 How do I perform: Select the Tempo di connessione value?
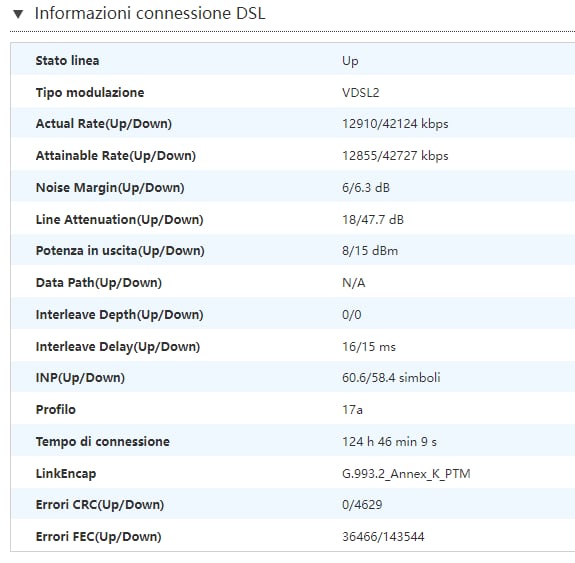click(389, 442)
